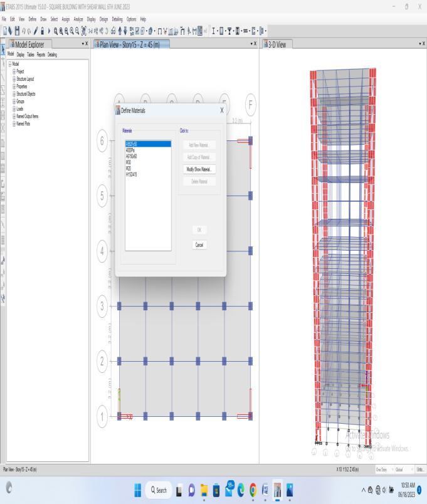Viewport: 427px width, 504px height.
Task: Click the Run Analysis play arrow icon
Action: (49, 31)
